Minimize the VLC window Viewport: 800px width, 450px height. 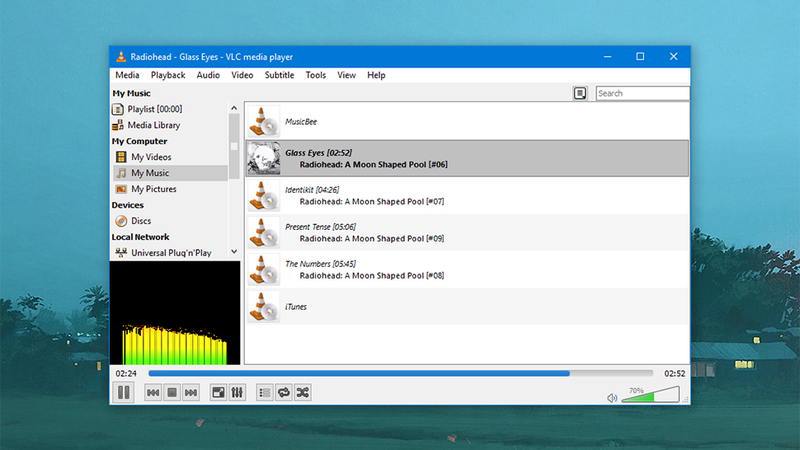[x=607, y=57]
